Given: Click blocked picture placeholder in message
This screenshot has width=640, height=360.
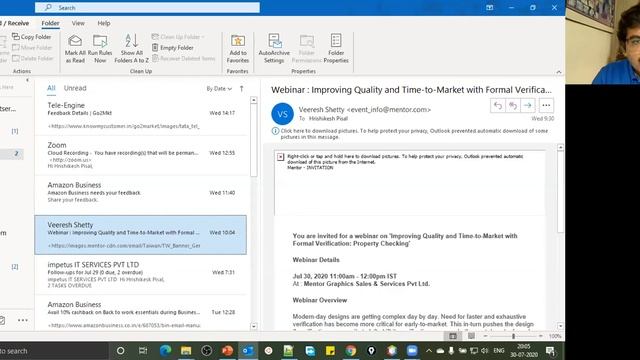Looking at the screenshot, I should pyautogui.click(x=409, y=183).
